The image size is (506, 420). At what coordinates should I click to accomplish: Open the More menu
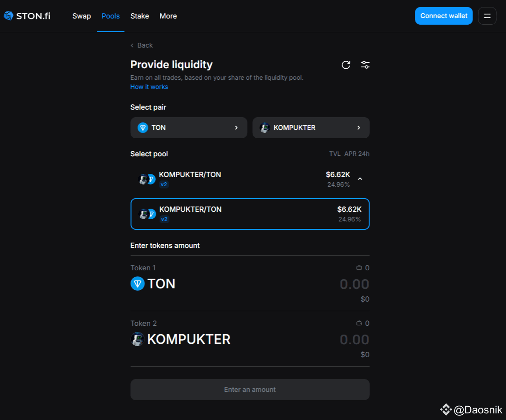(168, 16)
